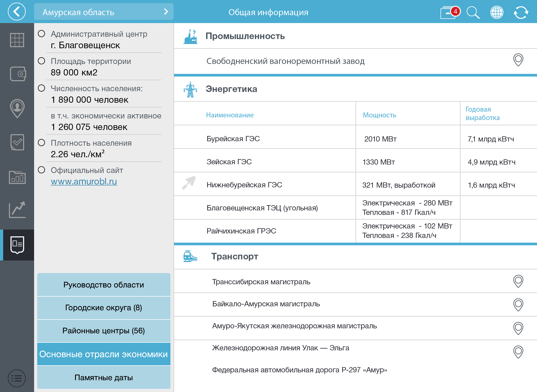Click Свободненский вагоноремонтный завод entry text
Viewport: 537px width, 392px height.
point(286,61)
